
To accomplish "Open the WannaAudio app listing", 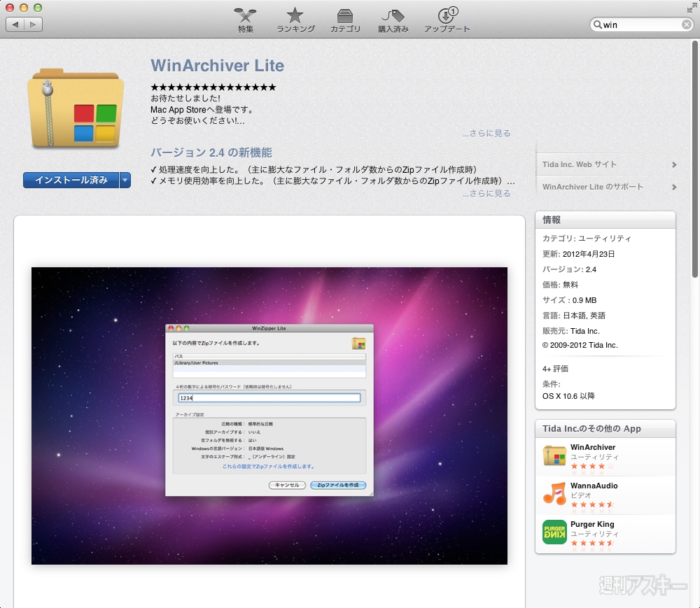I will click(x=594, y=486).
